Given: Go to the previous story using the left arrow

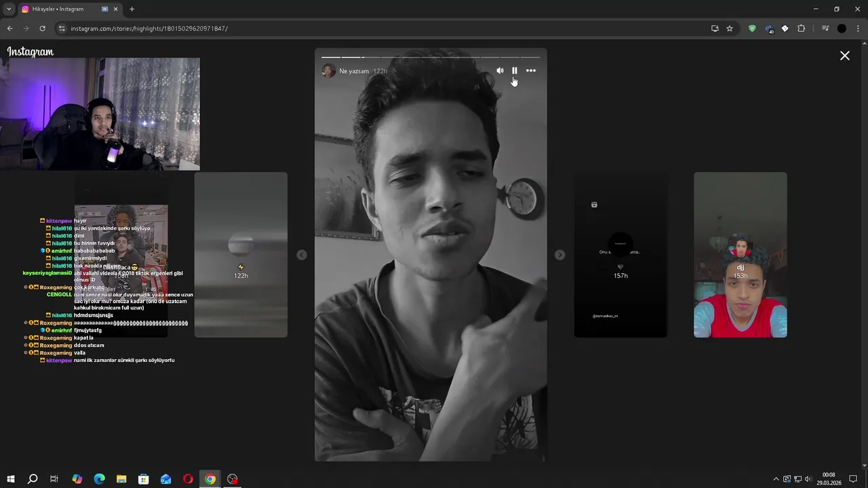Looking at the screenshot, I should (x=302, y=255).
